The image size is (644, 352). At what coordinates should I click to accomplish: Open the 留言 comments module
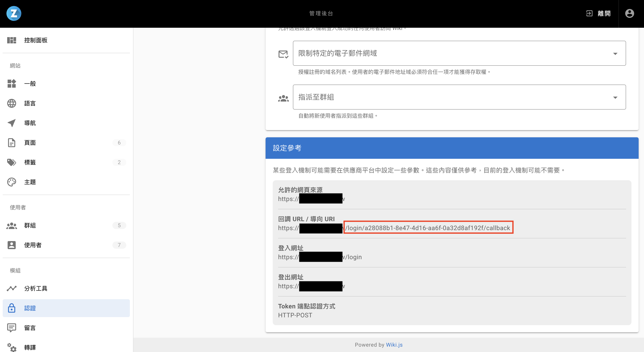[66, 328]
